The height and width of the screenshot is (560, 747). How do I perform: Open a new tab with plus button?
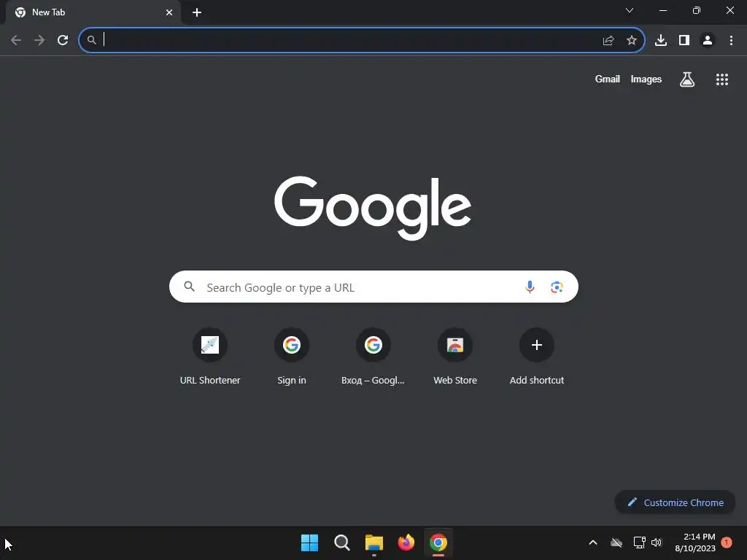pos(197,12)
